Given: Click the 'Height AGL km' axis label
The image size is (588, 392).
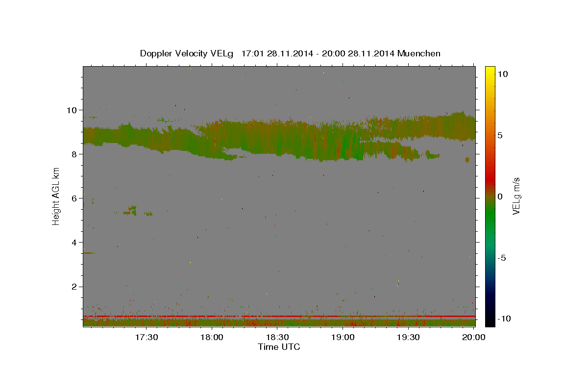Looking at the screenshot, I should [56, 196].
